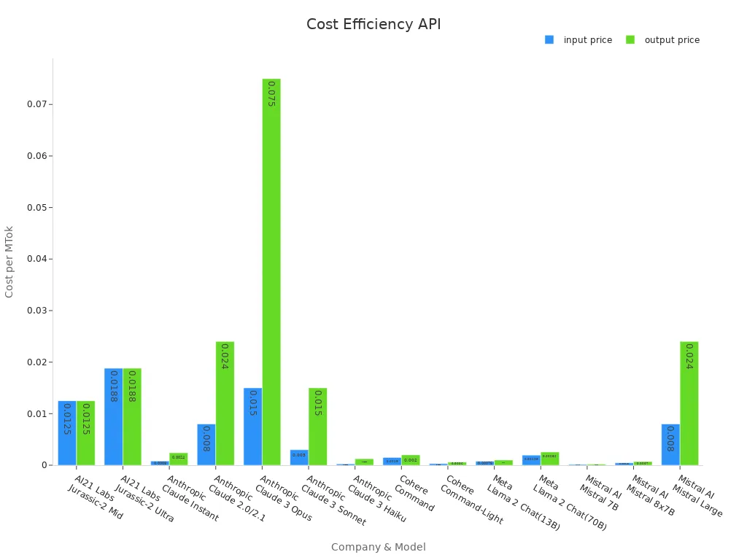Select the blue Llama 2 Chat(70B) input bar
Screen dimensions: 747x560
pos(531,460)
